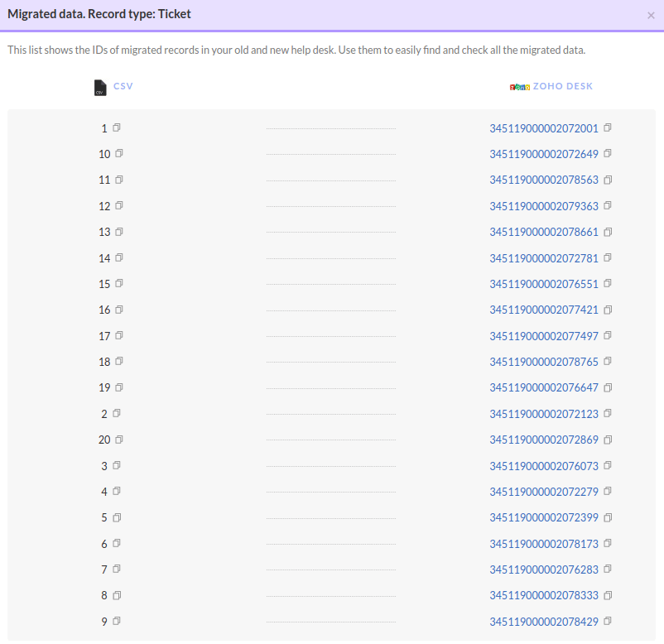This screenshot has width=664, height=644.
Task: Copy Zoho ID 34511900002078765
Action: pos(608,361)
